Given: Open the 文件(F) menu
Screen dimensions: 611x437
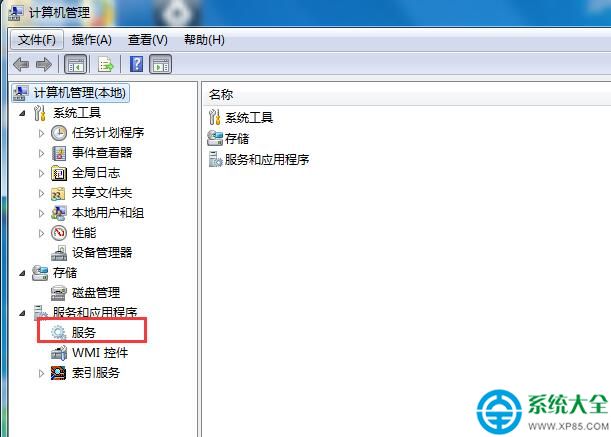Looking at the screenshot, I should [37, 40].
